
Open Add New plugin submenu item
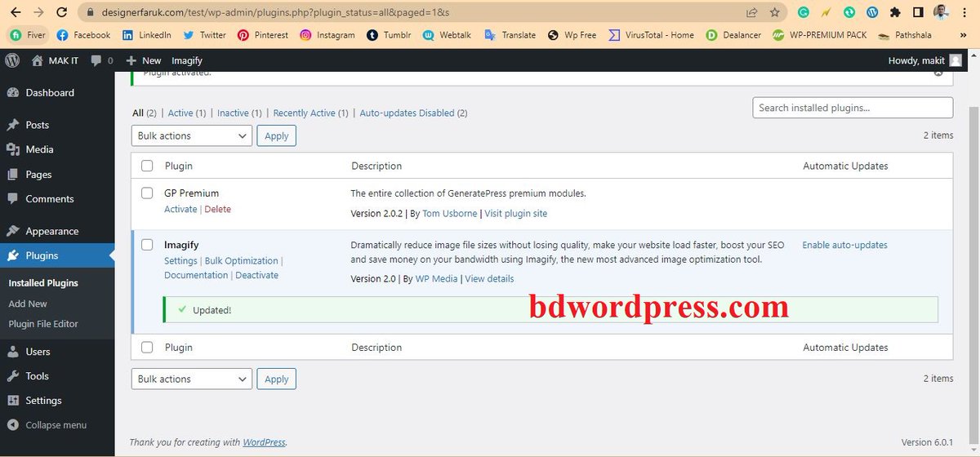[x=28, y=304]
